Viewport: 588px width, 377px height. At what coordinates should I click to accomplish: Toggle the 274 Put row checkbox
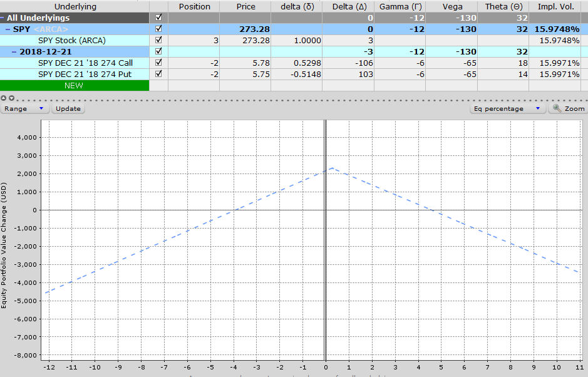click(x=158, y=73)
